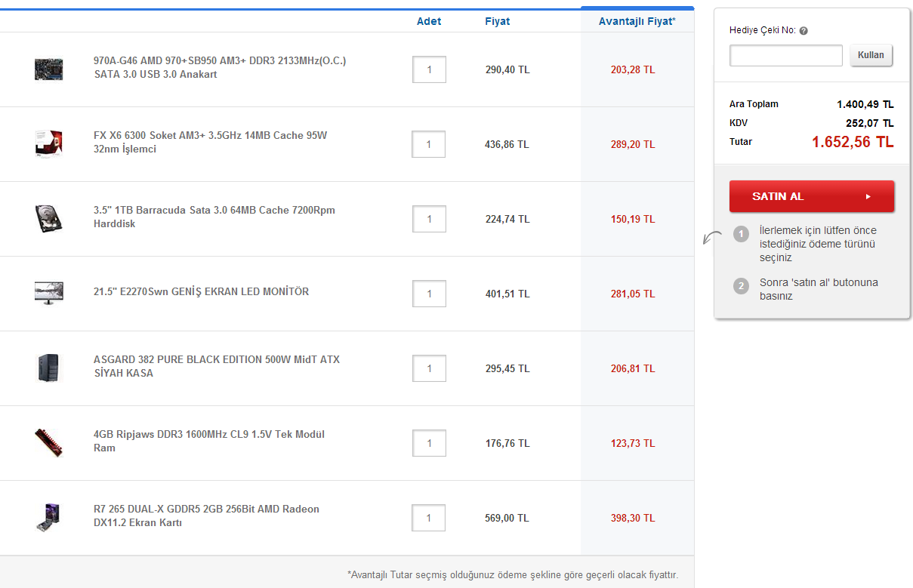This screenshot has height=588, width=913.
Task: Click the quantity field for ASGARD kasa
Action: (429, 368)
